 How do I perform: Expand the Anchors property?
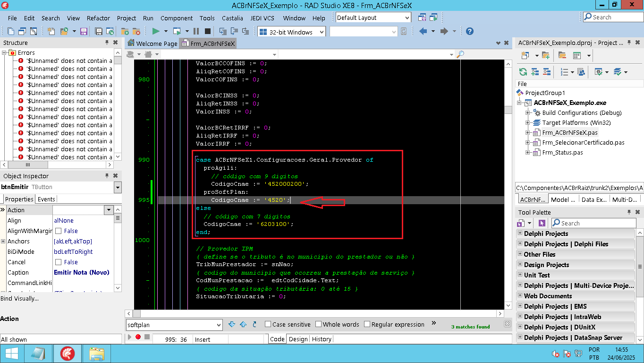[3, 241]
